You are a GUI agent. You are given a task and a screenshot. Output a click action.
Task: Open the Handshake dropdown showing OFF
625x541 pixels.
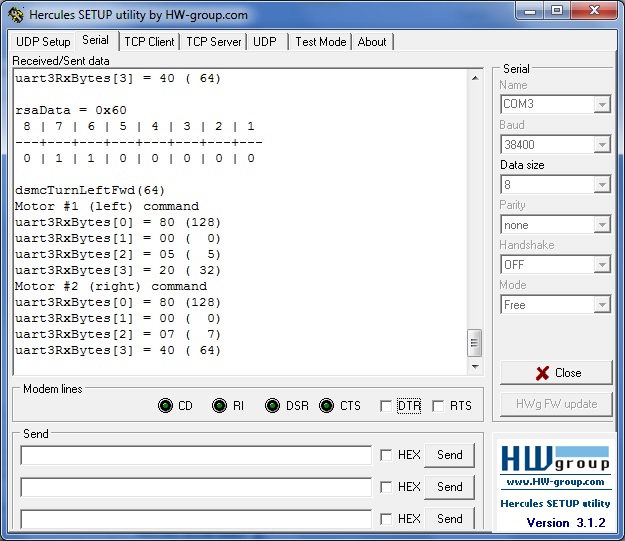tap(602, 265)
